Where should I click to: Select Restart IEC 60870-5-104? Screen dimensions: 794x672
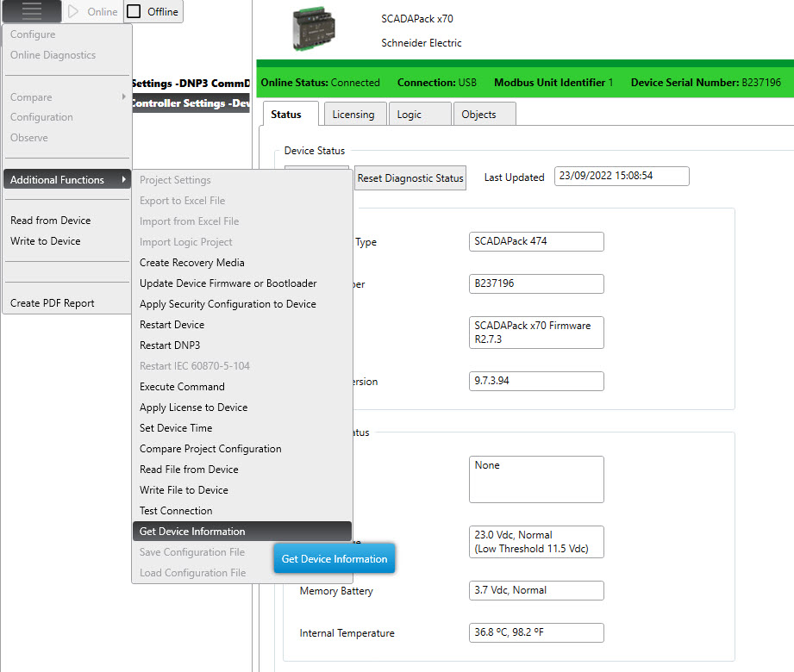[x=195, y=366]
